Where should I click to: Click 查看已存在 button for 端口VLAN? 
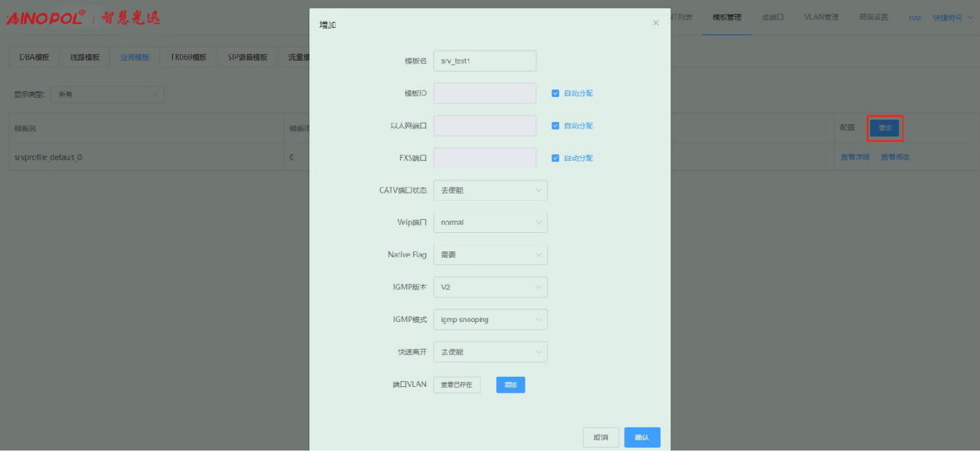[457, 385]
